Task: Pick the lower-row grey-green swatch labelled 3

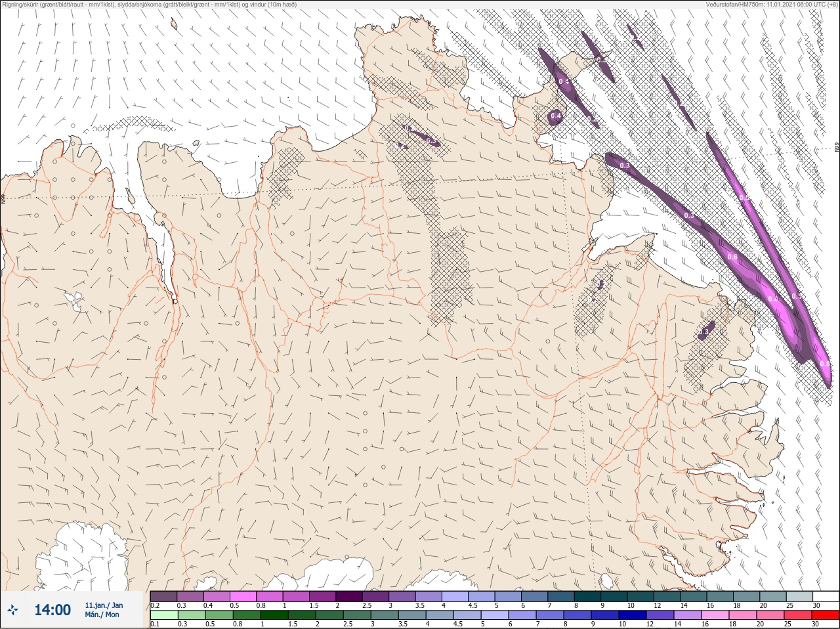Action: 385,615
